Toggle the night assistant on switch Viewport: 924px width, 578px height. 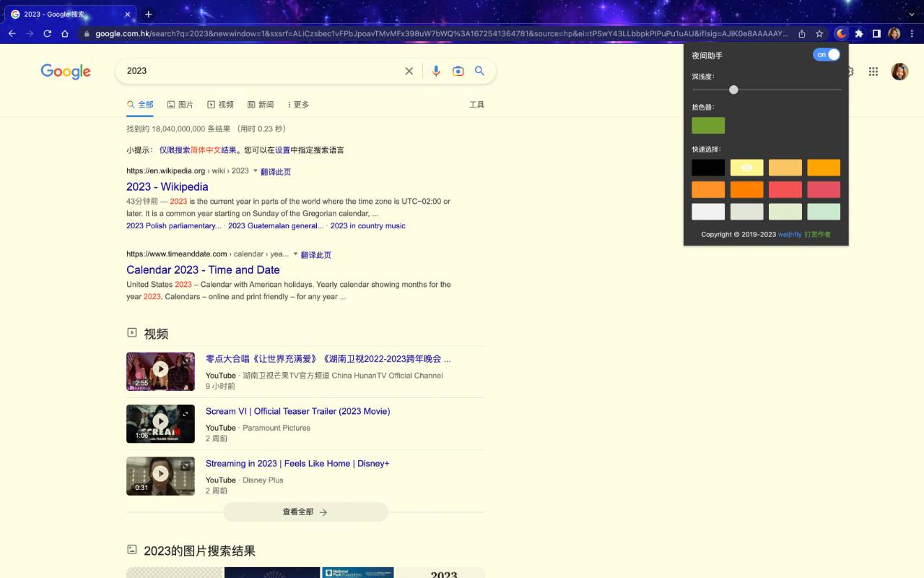(827, 55)
